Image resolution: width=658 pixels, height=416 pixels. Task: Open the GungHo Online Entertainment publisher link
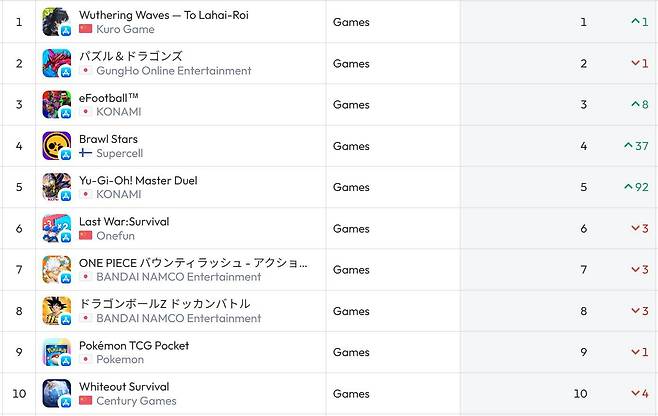tap(173, 71)
